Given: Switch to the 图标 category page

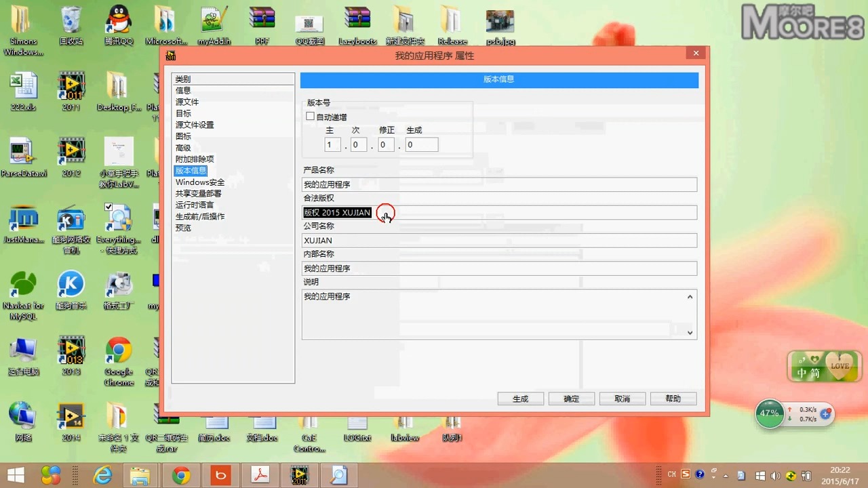Looking at the screenshot, I should (183, 136).
